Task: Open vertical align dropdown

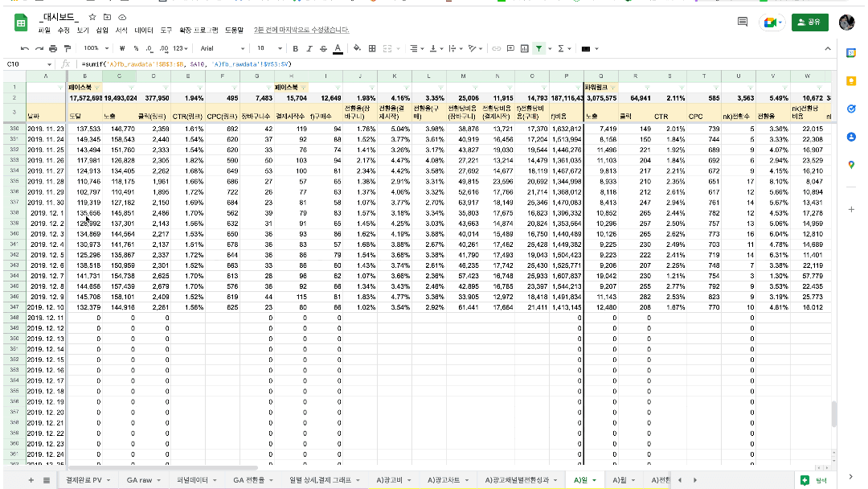Action: [436, 49]
